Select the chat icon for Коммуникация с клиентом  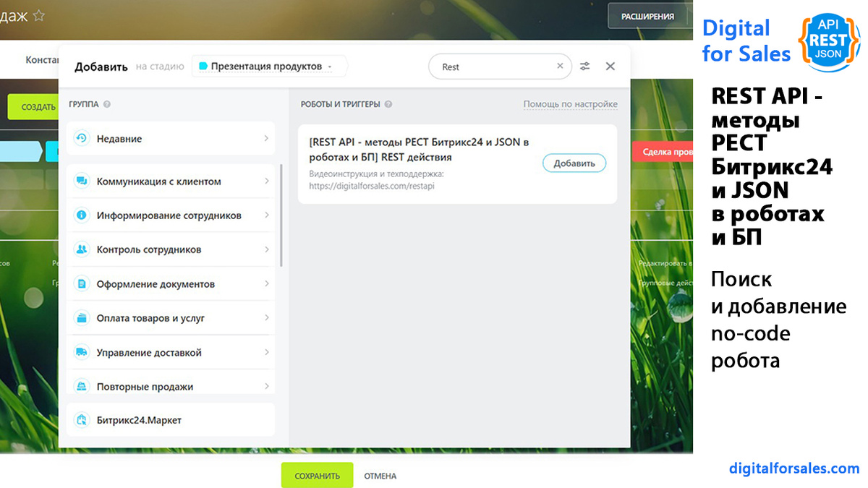82,181
